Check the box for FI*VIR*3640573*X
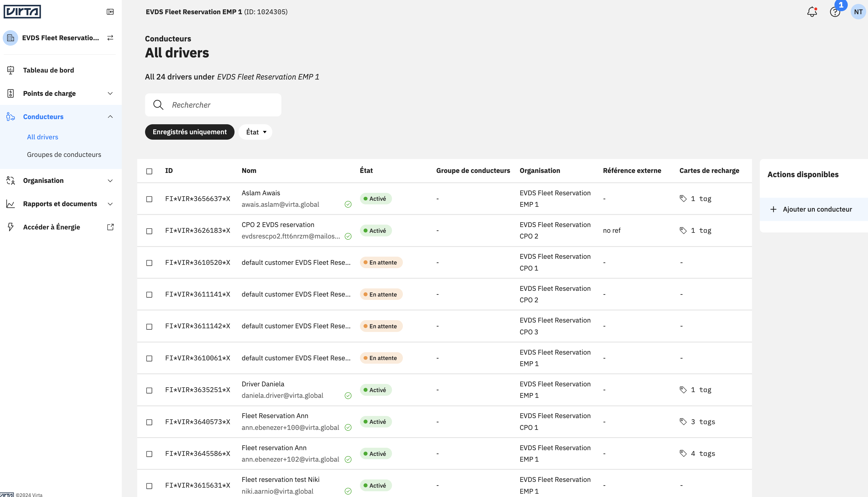 coord(149,422)
